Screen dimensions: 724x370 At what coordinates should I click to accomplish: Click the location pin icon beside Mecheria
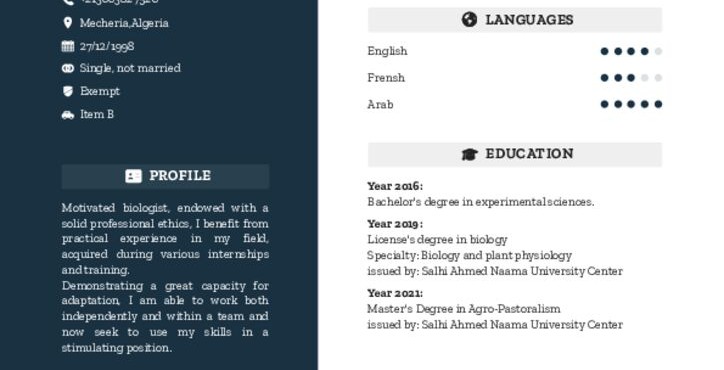[x=68, y=23]
